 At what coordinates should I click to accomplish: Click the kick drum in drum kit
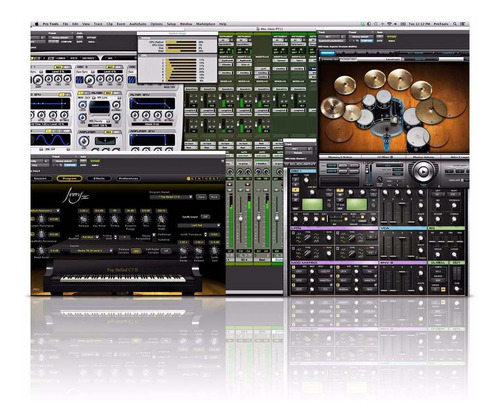[386, 128]
